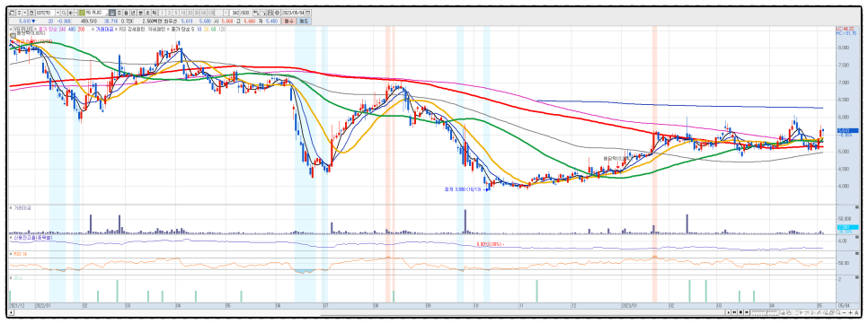Viewport: 868px width, 324px height.
Task: Click the bar count field showing 342
Action: pos(235,13)
